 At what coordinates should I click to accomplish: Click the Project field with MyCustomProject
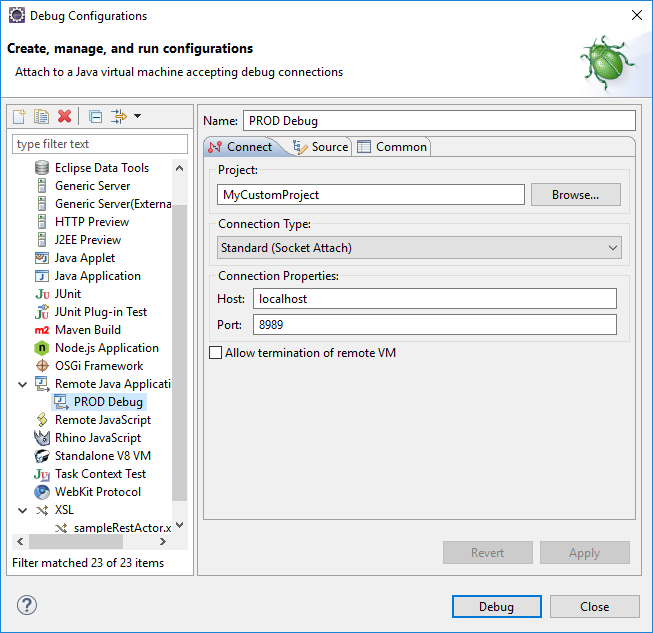point(371,194)
